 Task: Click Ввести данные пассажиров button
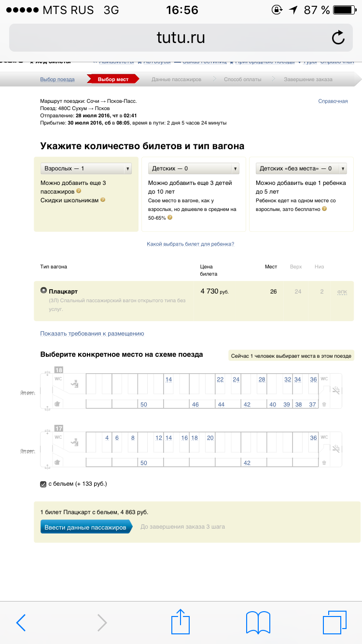86,527
